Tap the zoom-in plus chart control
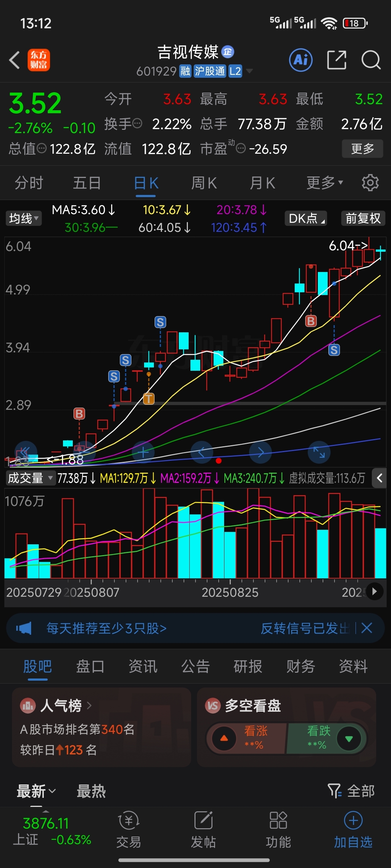This screenshot has height=868, width=391. click(143, 452)
